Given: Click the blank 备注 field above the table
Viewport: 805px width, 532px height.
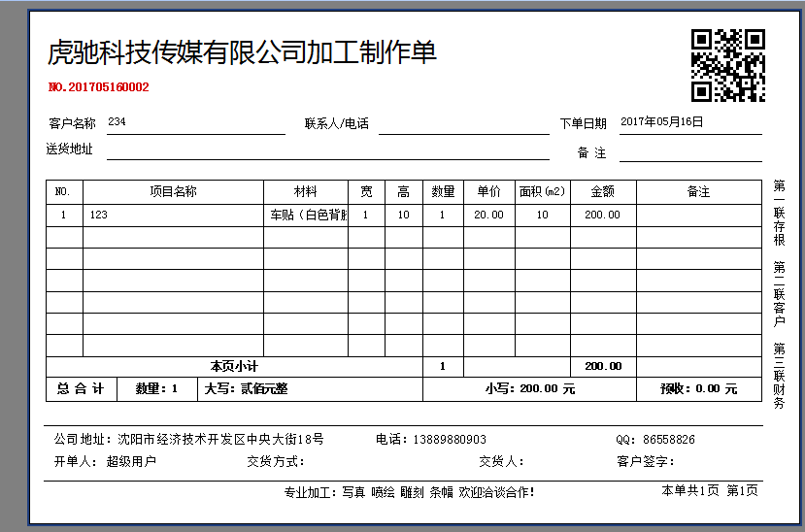Looking at the screenshot, I should tap(689, 152).
